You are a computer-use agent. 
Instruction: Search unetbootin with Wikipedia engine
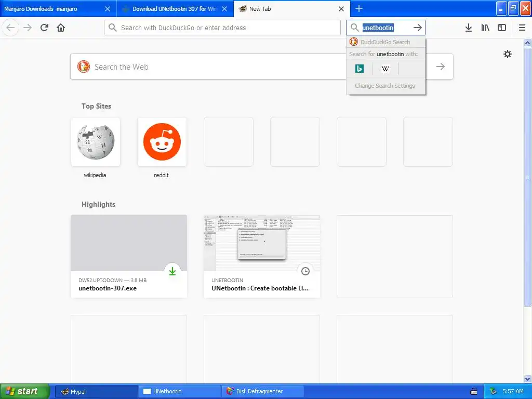click(385, 69)
